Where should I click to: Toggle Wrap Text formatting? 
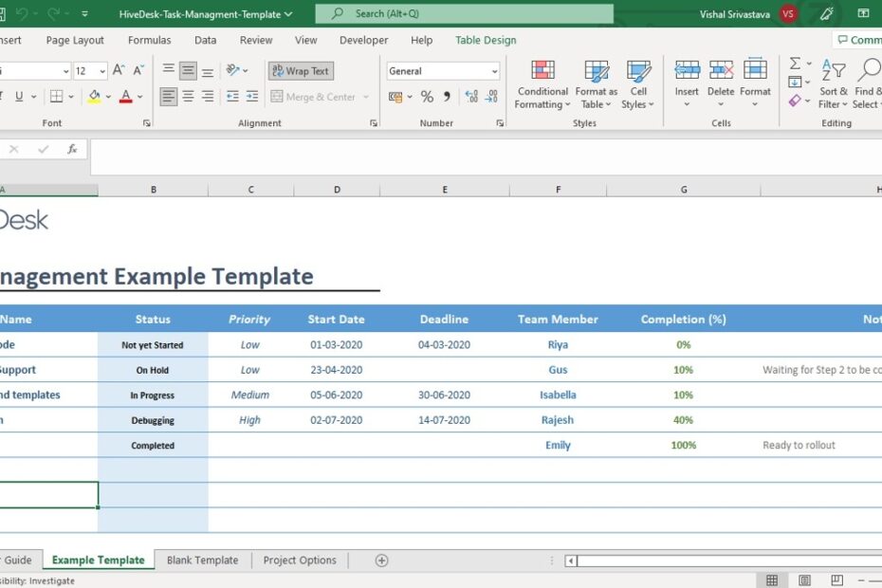pyautogui.click(x=300, y=70)
